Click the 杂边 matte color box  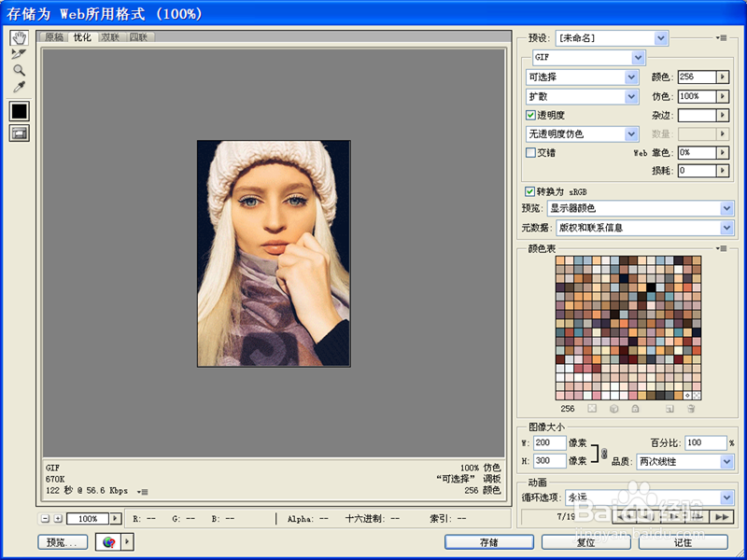click(x=697, y=115)
